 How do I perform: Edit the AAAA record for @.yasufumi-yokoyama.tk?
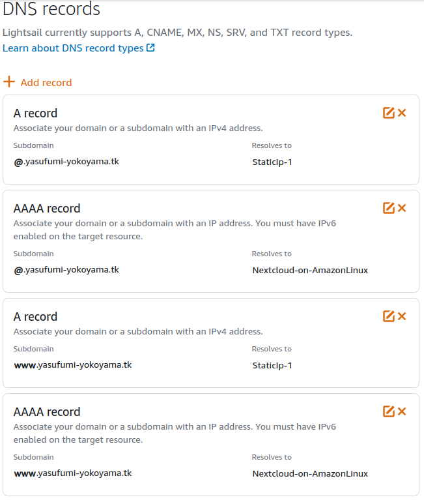(x=388, y=208)
